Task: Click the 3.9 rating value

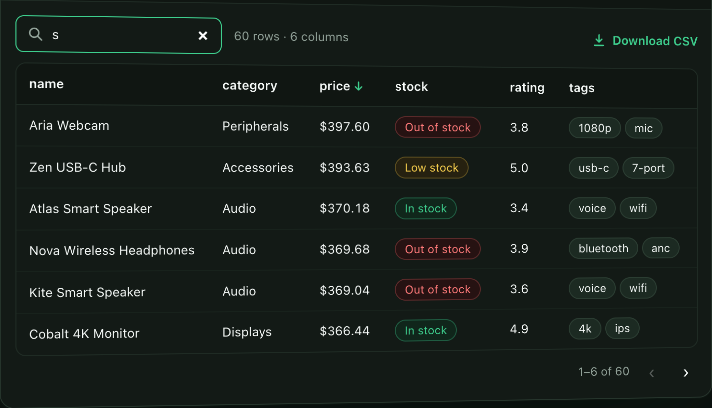Action: 519,249
